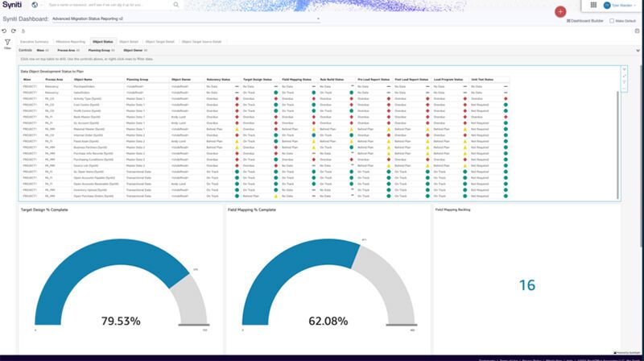Open the Wave control filter
Screen dimensions: 644x361
42,50
